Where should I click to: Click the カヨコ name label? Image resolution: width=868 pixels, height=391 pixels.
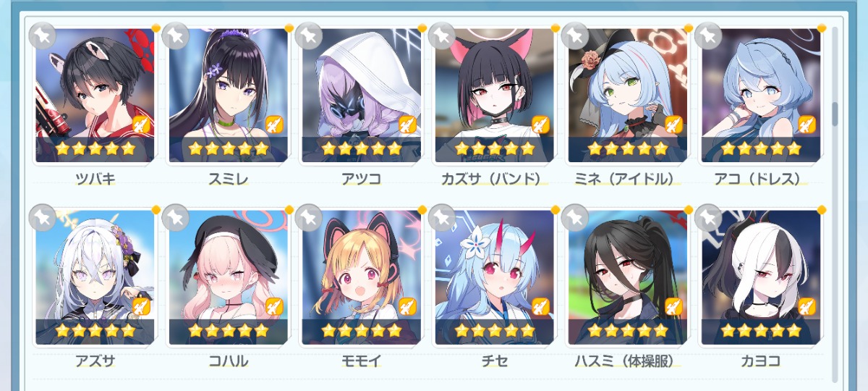click(761, 361)
